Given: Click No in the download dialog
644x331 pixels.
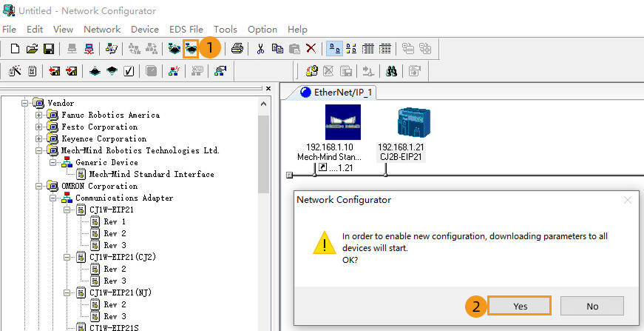Looking at the screenshot, I should click(x=592, y=306).
